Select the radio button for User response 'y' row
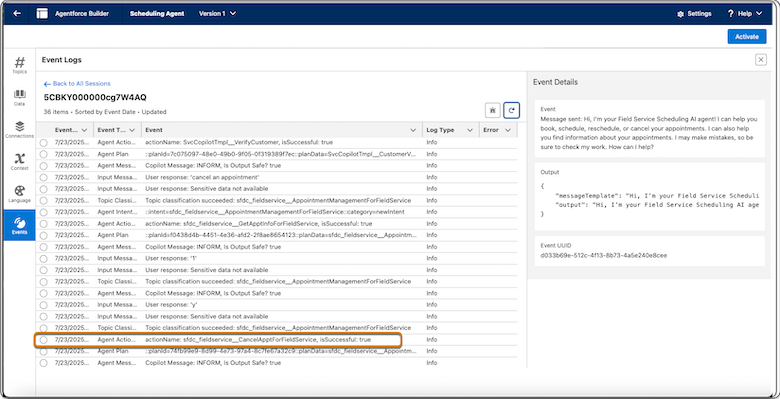 click(x=44, y=305)
